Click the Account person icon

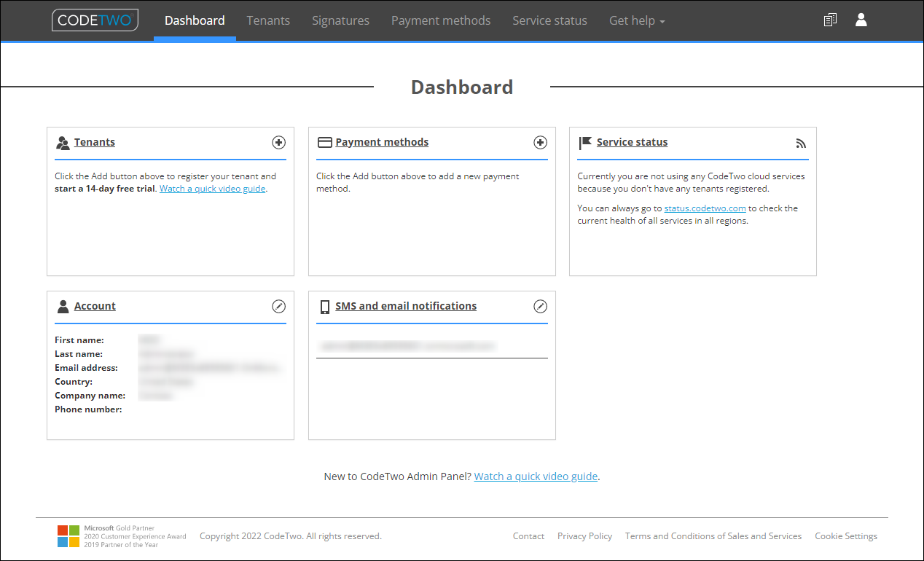(63, 307)
